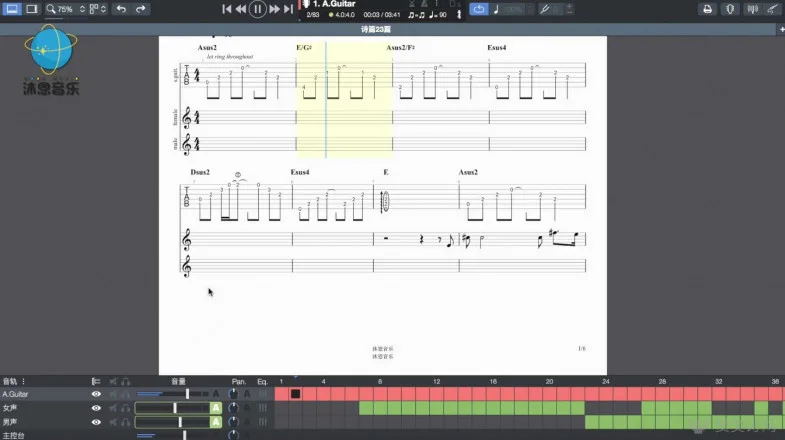Click the 男声 pan knob
Image resolution: width=785 pixels, height=440 pixels.
(233, 422)
